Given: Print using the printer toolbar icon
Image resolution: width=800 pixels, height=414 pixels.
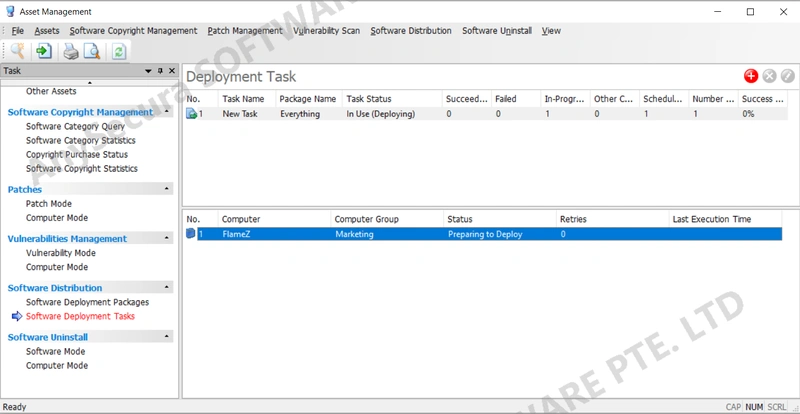Looking at the screenshot, I should (71, 51).
